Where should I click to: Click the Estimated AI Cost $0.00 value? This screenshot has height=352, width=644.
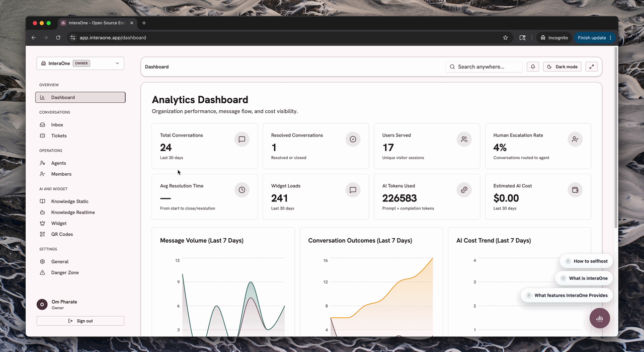pos(506,198)
